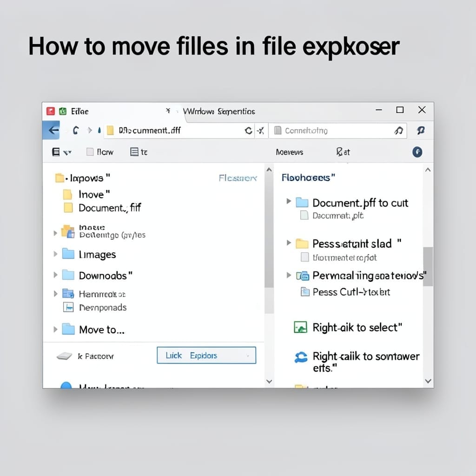This screenshot has width=476, height=476.
Task: Click the Hammeats network folder icon
Action: [x=68, y=294]
